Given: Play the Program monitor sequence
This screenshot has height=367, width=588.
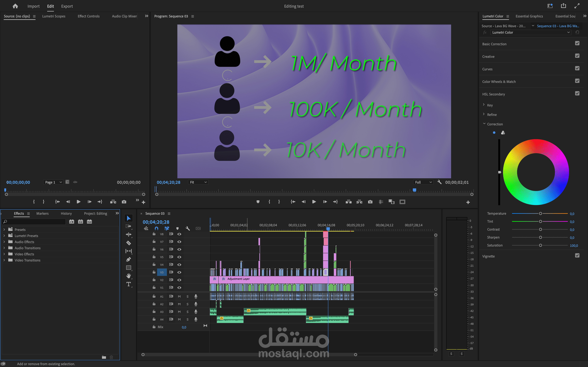Looking at the screenshot, I should point(314,202).
